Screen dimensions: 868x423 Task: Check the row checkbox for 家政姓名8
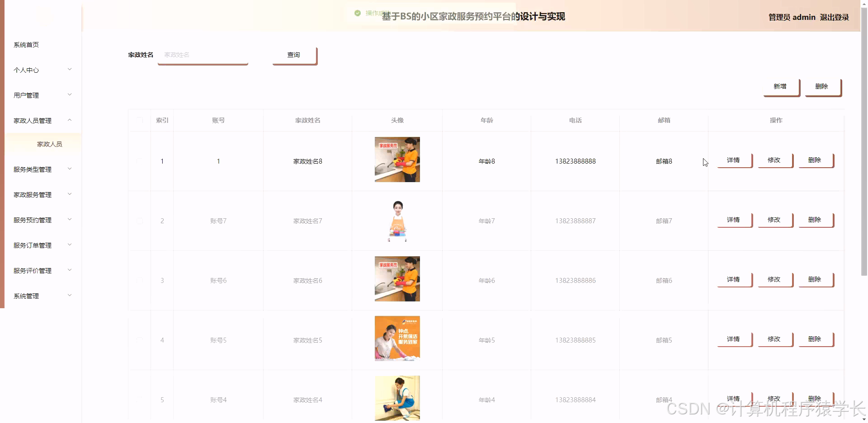tap(139, 161)
